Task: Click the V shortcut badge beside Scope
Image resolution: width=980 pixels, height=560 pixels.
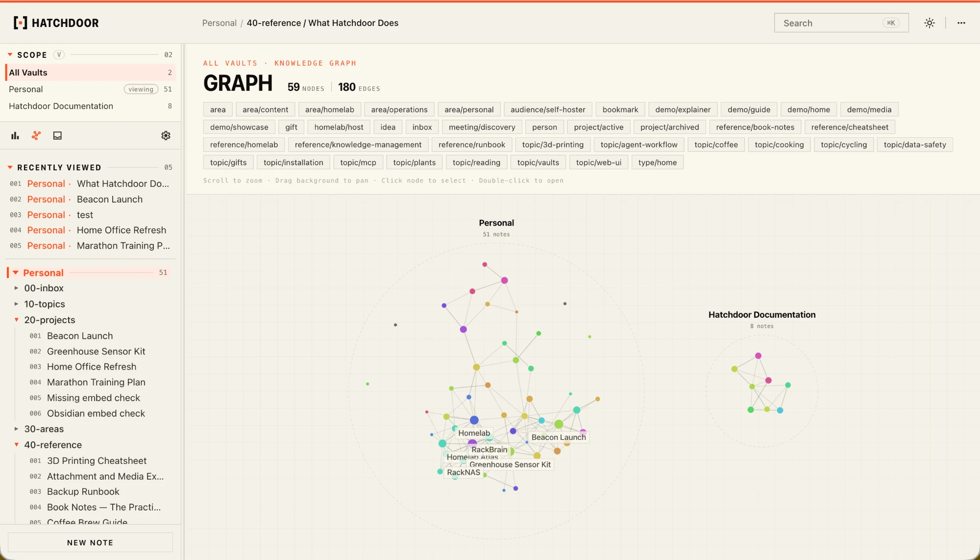Action: pyautogui.click(x=59, y=55)
